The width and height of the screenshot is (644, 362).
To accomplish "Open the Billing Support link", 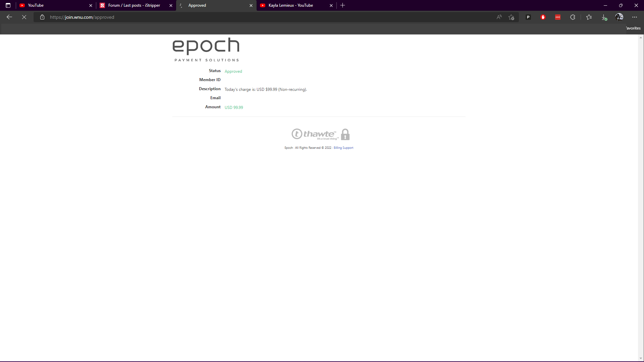I will 343,148.
